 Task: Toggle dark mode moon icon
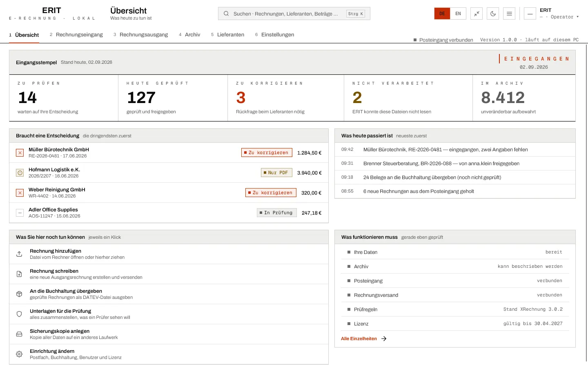[493, 13]
